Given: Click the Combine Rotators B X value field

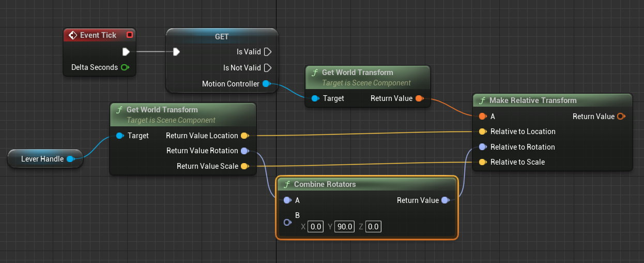Looking at the screenshot, I should (315, 227).
